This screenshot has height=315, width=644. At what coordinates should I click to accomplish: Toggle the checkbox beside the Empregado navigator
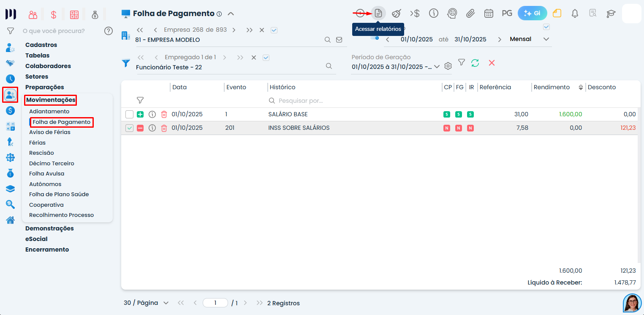coord(266,57)
